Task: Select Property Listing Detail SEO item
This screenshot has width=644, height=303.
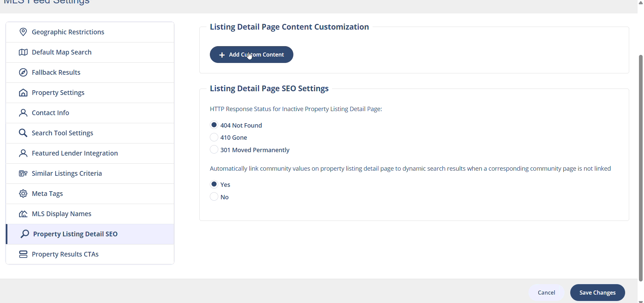Action: tap(90, 234)
